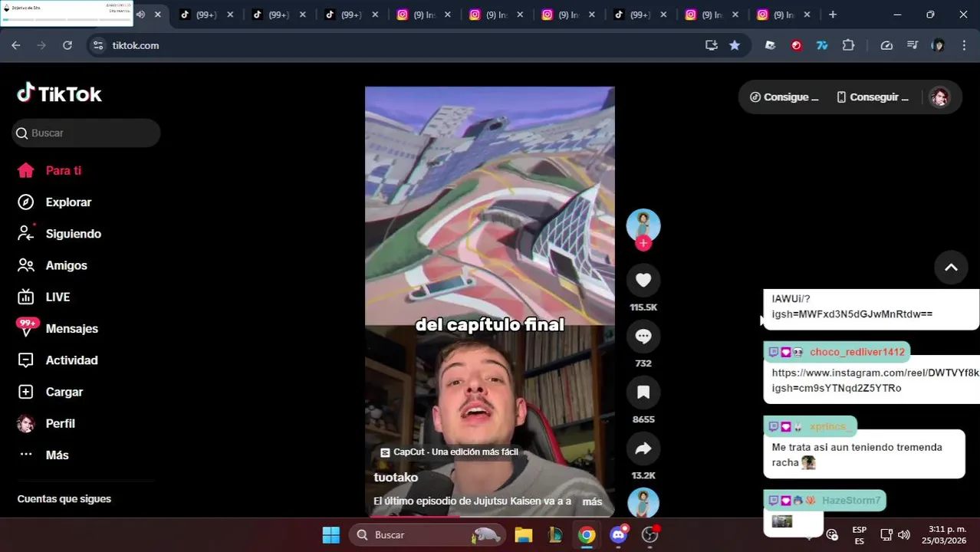The image size is (980, 552).
Task: Click the install app icon in address bar
Action: (x=712, y=45)
